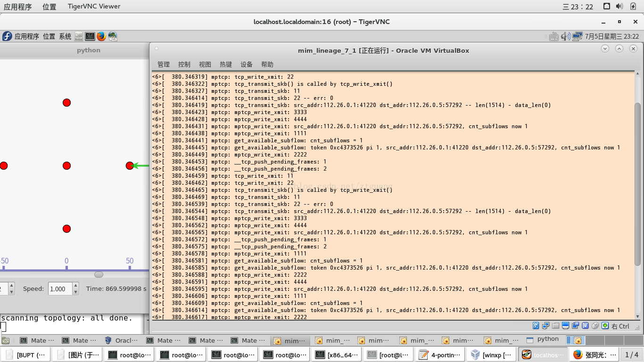Click the Fedora logo on the inner panel
The height and width of the screenshot is (362, 644).
point(7,36)
